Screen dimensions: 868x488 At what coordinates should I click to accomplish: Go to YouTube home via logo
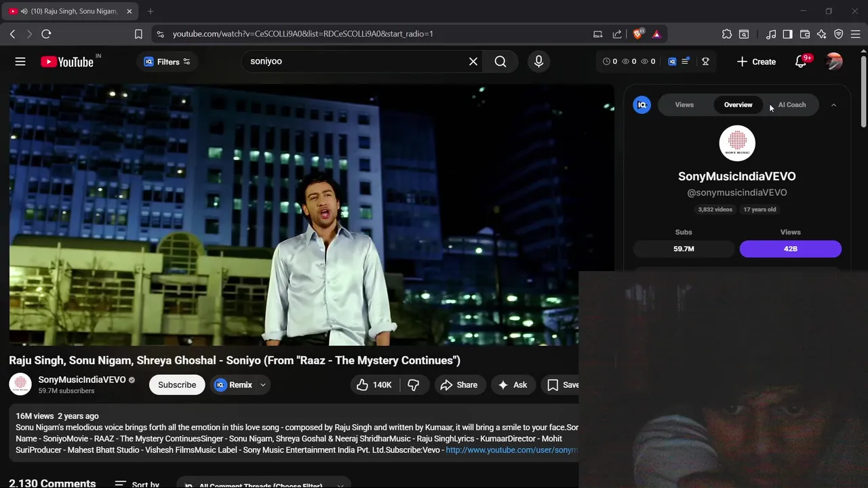[67, 62]
